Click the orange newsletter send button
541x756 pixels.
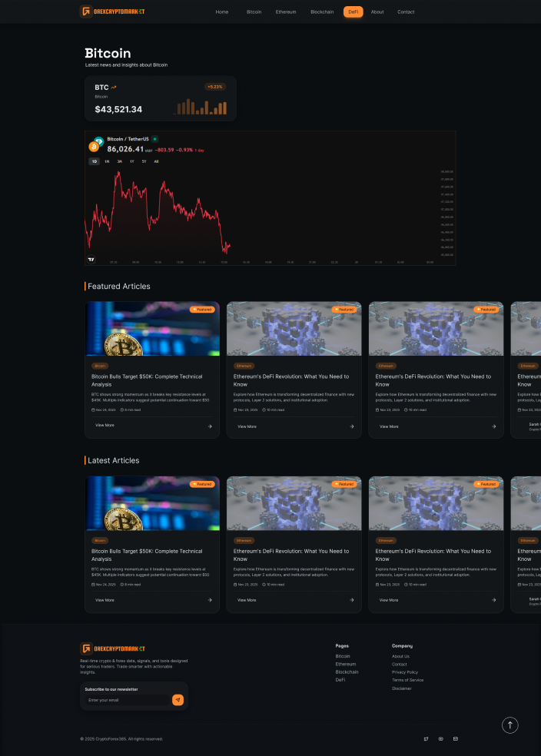[178, 700]
